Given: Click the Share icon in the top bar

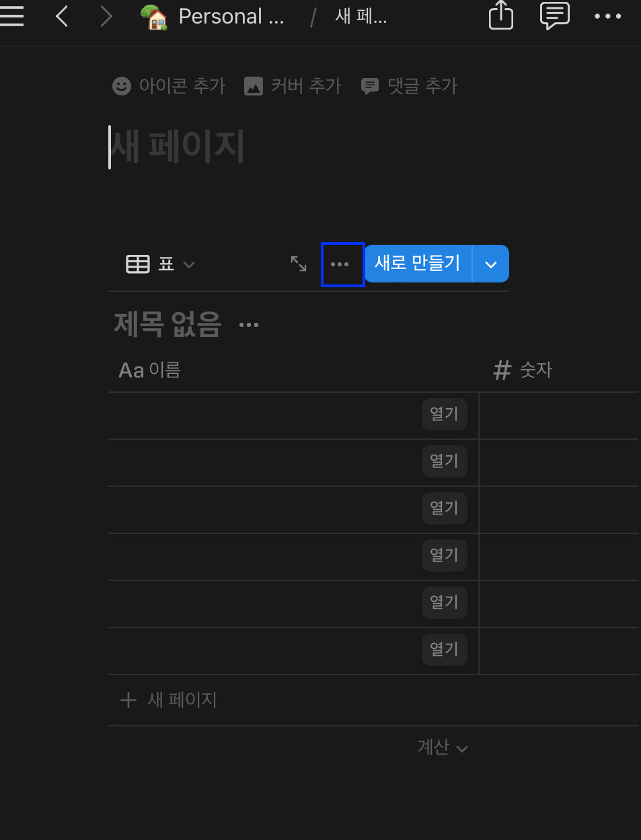Looking at the screenshot, I should (500, 16).
